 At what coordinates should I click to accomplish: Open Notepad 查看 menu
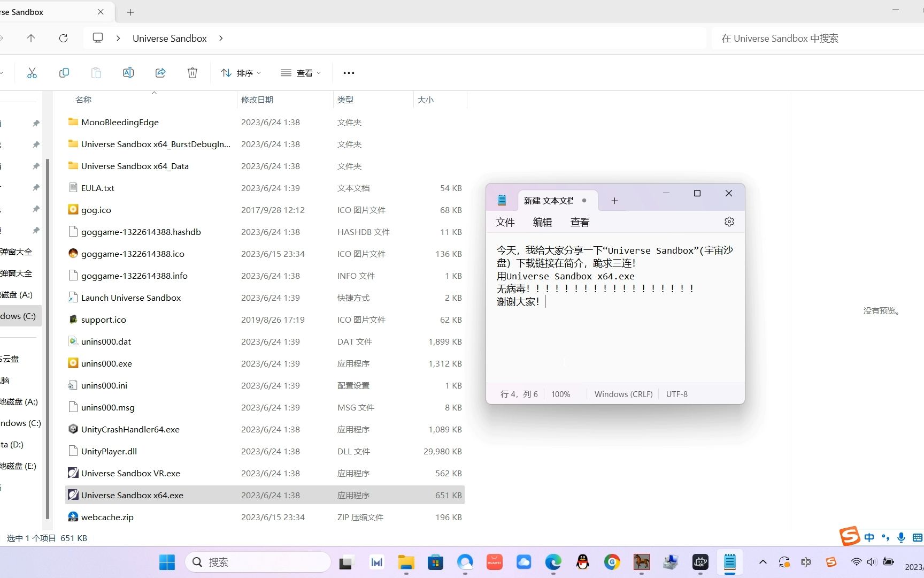[580, 222]
